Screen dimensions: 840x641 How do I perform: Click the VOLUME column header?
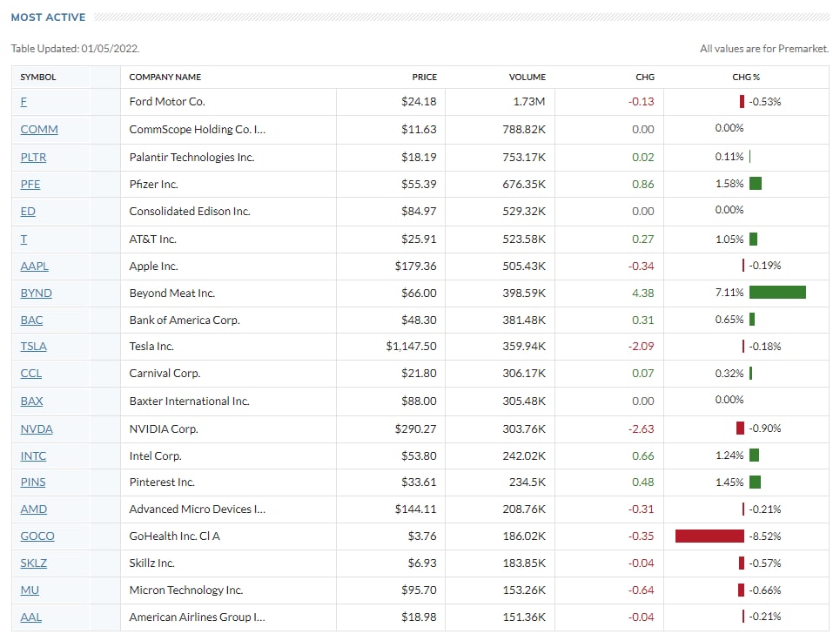pos(528,78)
